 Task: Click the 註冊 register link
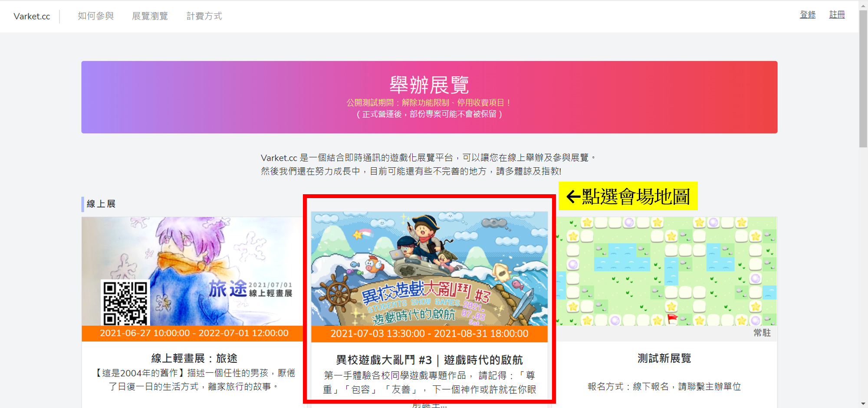click(x=837, y=15)
